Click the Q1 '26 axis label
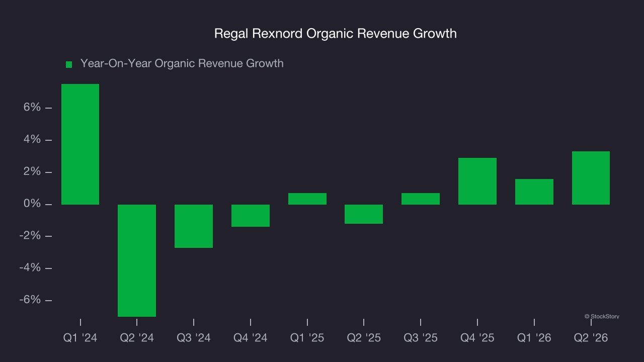Screen dimensions: 644x362 click(534, 338)
